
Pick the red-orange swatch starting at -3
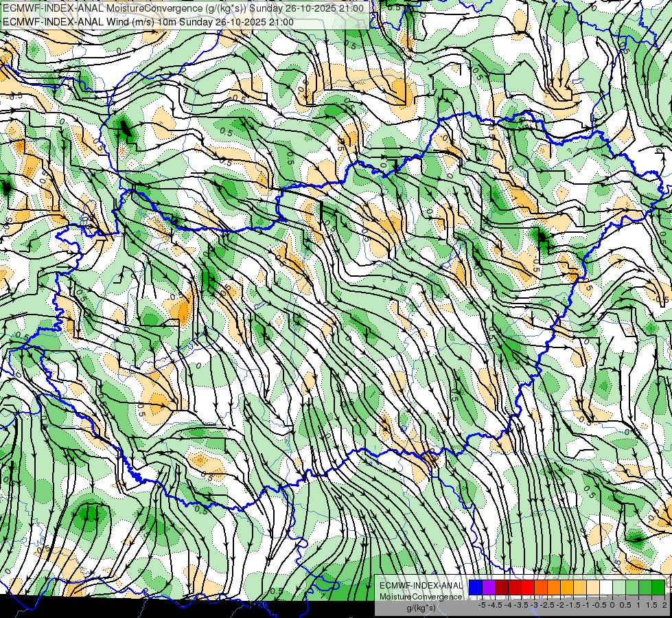(541, 587)
